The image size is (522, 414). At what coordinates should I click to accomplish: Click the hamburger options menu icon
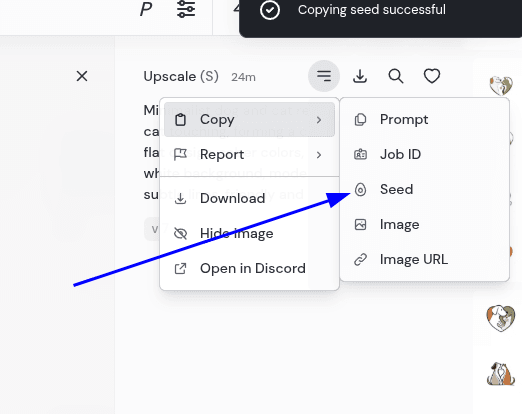(x=324, y=76)
